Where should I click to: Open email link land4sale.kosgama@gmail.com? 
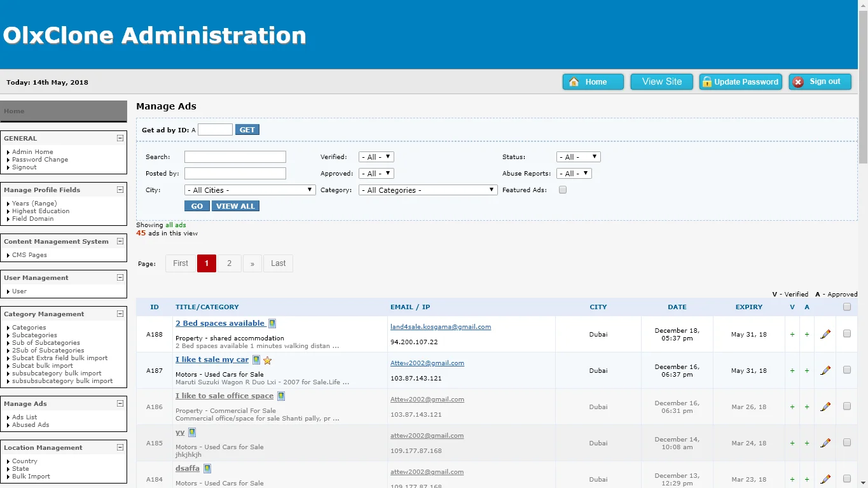[441, 327]
